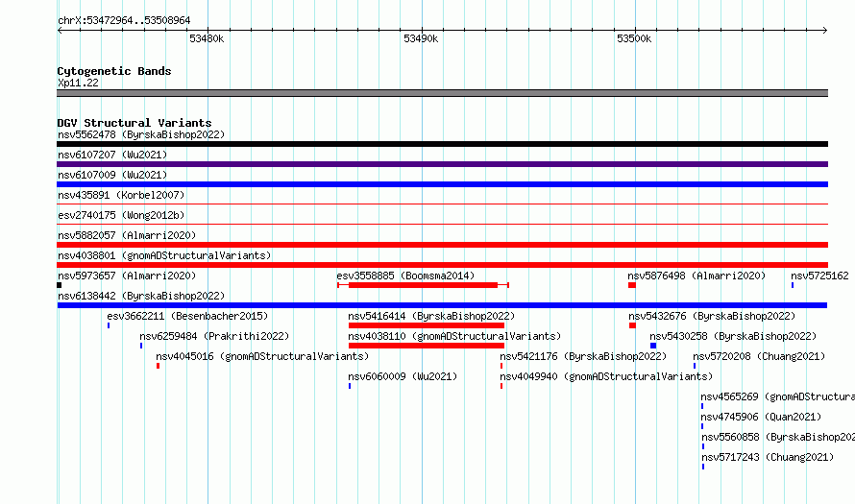Open label nsv5720208 (Chuang2021)
The width and height of the screenshot is (855, 504).
coord(759,356)
